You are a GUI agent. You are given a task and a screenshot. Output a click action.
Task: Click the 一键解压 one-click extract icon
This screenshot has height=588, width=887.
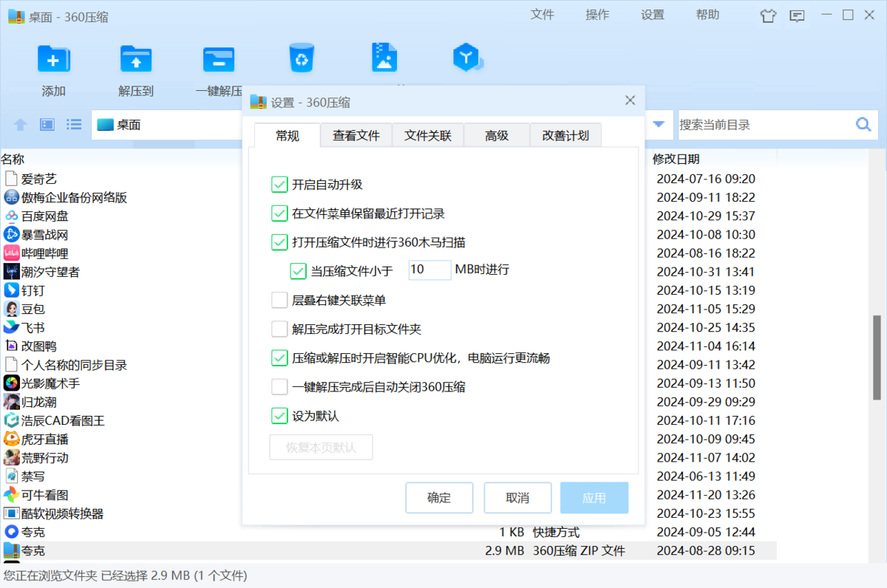coord(219,58)
